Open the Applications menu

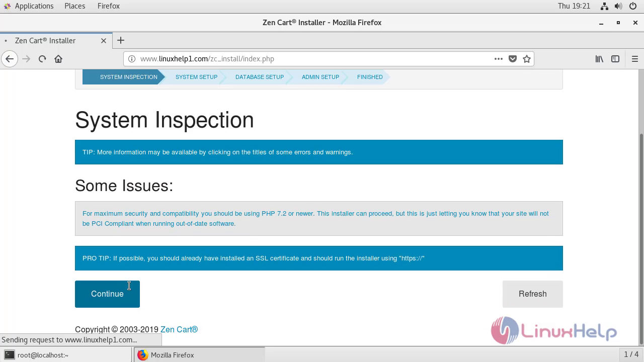click(x=34, y=6)
